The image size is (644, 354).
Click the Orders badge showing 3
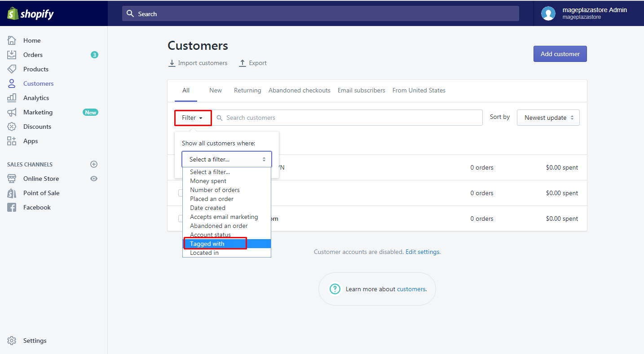(x=94, y=55)
